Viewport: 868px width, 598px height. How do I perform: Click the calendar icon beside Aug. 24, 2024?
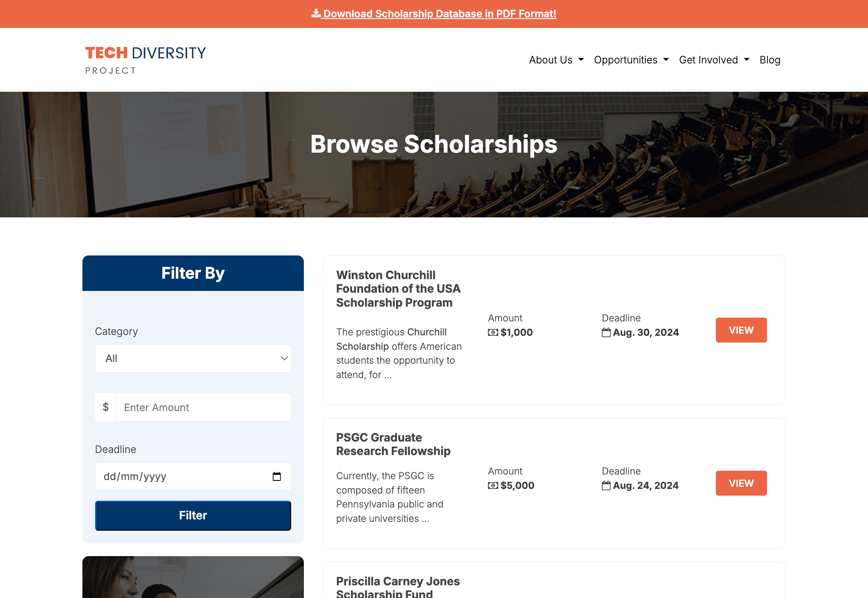[606, 486]
